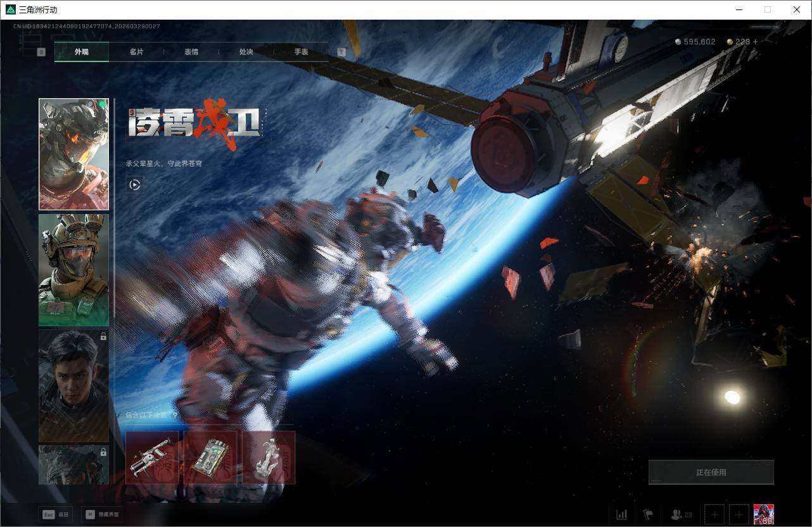This screenshot has height=527, width=812.
Task: Click the skin list scrollbar
Action: point(113,208)
